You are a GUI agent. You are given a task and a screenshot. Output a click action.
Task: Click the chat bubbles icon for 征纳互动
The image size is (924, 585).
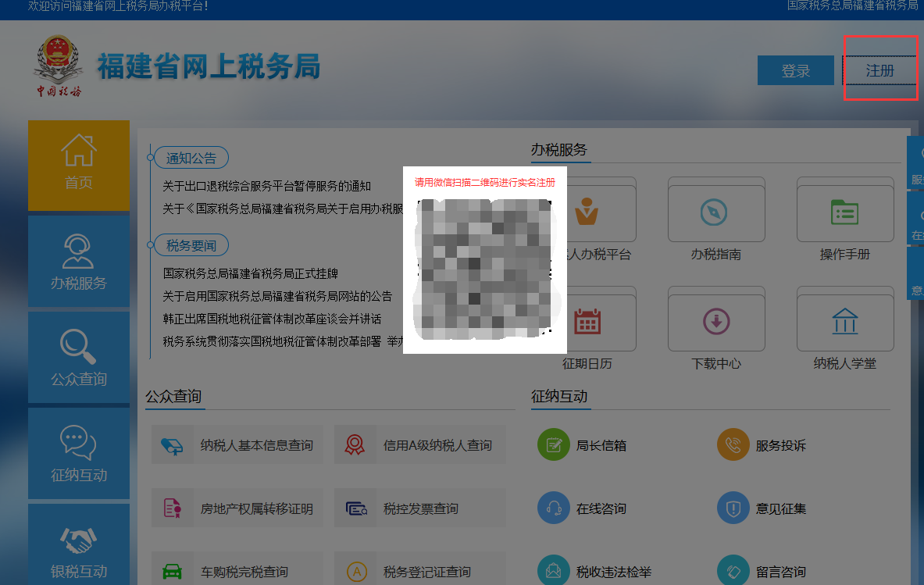coord(78,442)
